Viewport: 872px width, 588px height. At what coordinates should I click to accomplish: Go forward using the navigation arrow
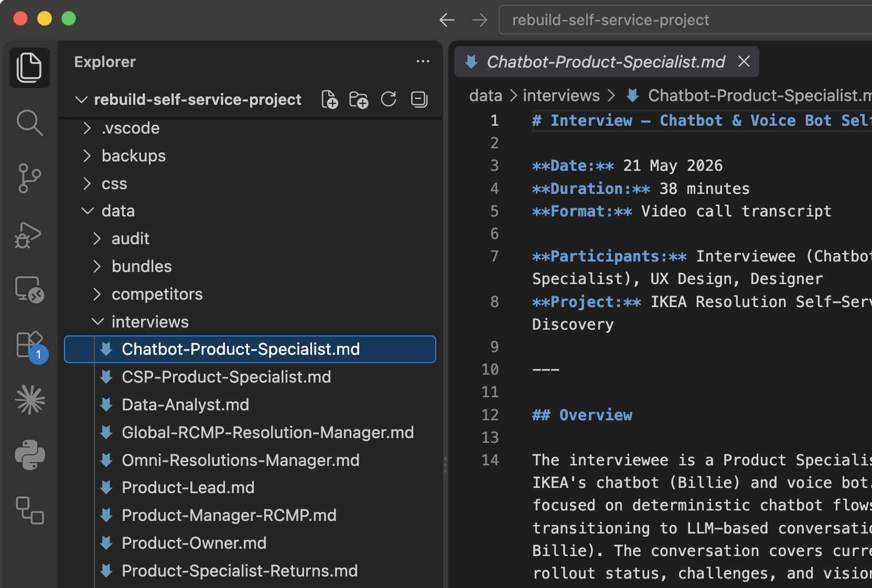click(480, 20)
